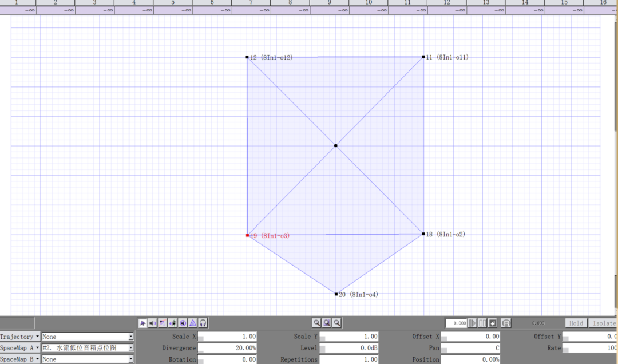Viewport: 618px width, 364px height.
Task: Click the Trajectory label menu button
Action: [x=20, y=337]
